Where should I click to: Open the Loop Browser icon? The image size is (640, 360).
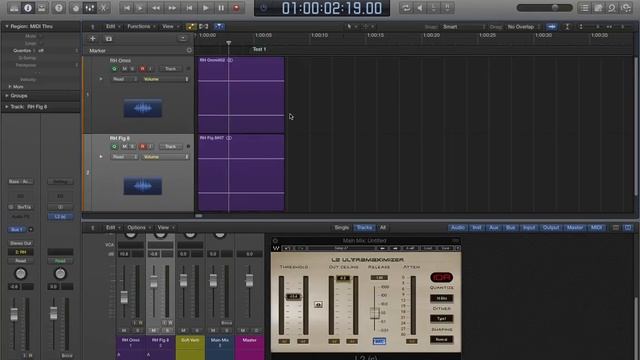(612, 8)
